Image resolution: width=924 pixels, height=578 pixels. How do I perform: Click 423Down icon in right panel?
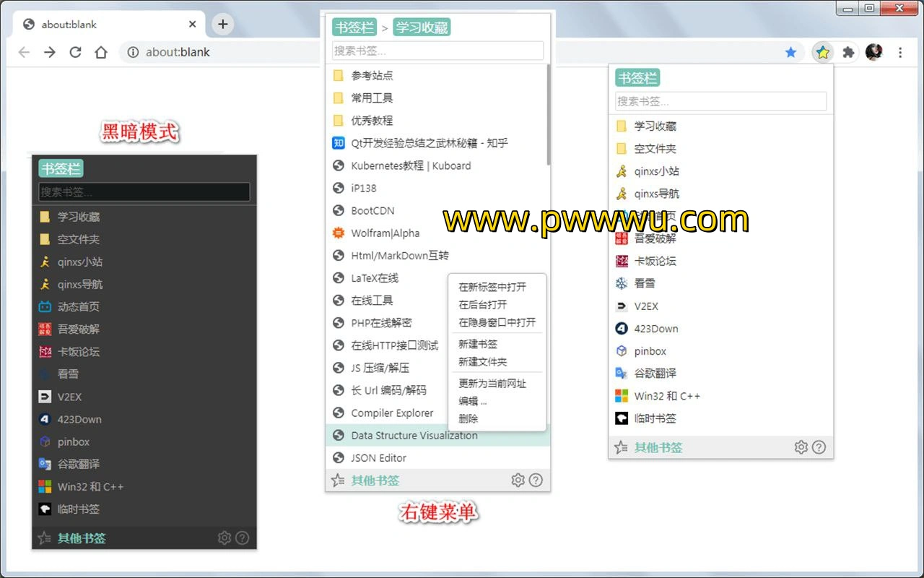click(622, 328)
